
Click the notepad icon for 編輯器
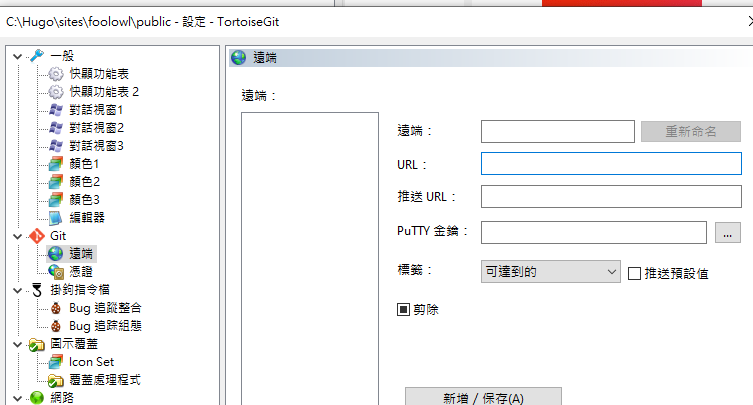[x=56, y=218]
